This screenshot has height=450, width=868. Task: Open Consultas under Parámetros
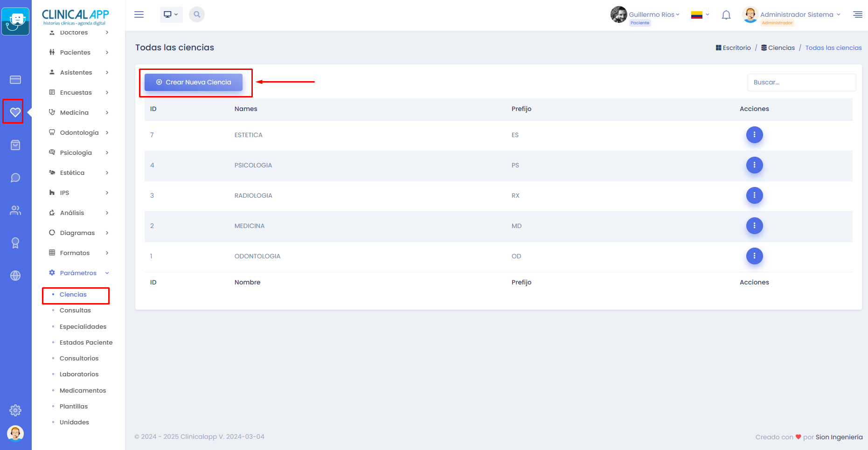[x=75, y=311]
